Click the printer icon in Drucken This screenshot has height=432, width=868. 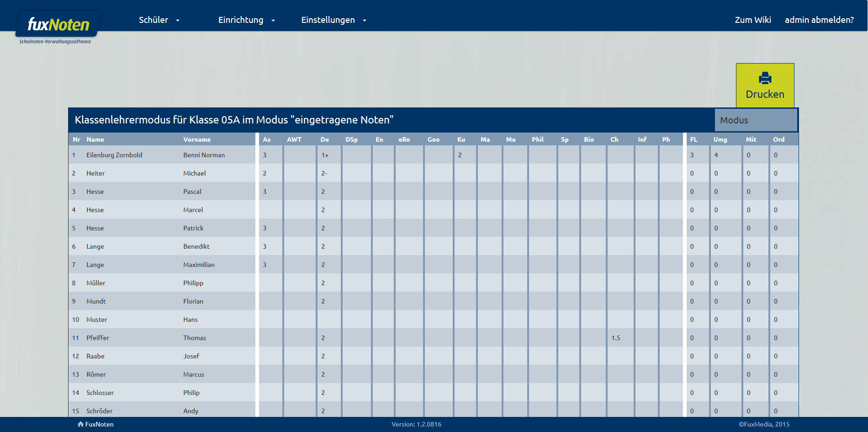point(765,78)
